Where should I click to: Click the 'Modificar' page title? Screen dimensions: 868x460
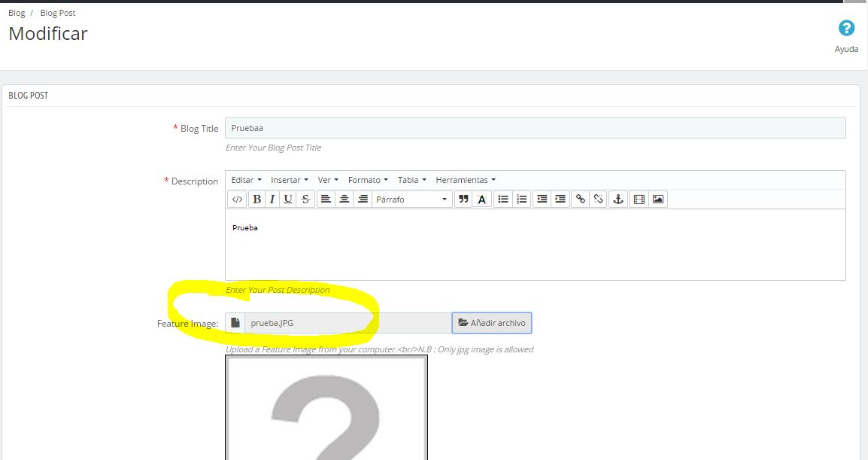point(48,34)
